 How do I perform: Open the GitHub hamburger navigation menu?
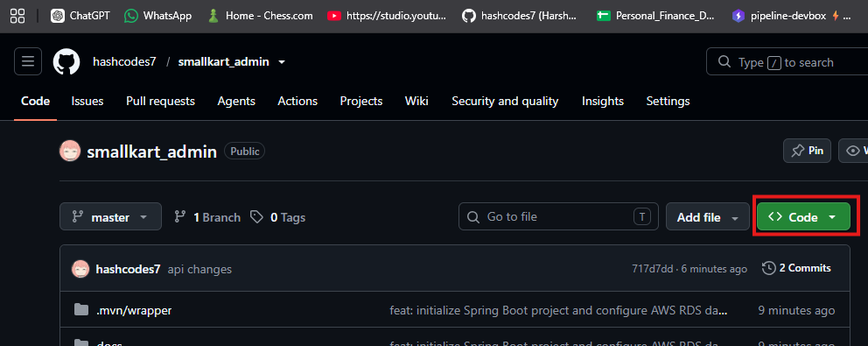pyautogui.click(x=28, y=61)
